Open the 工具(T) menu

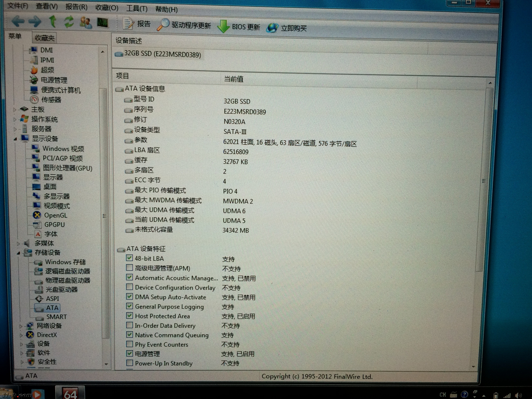pyautogui.click(x=137, y=9)
